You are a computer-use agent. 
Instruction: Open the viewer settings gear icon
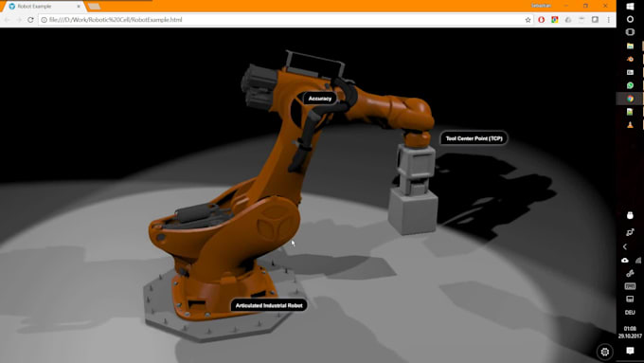[x=604, y=352]
